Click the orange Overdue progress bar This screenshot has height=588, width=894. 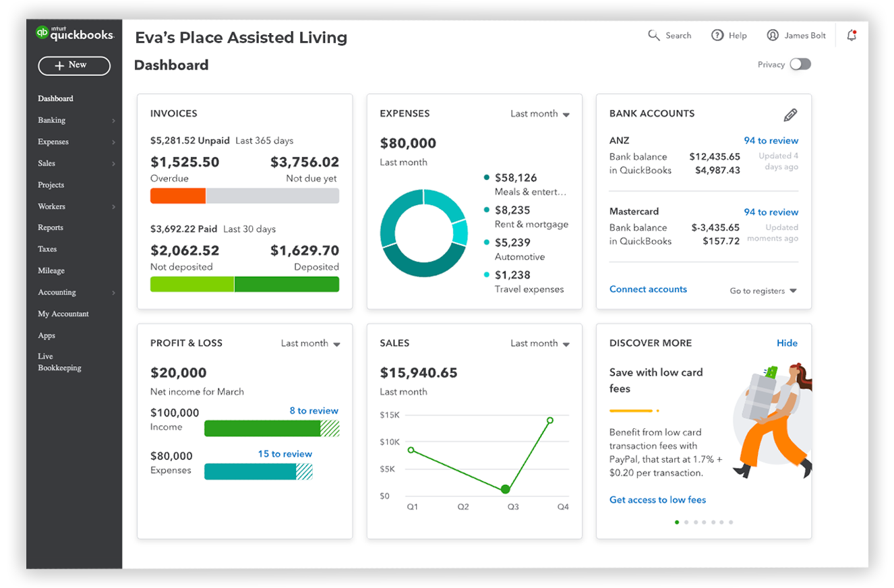[178, 196]
